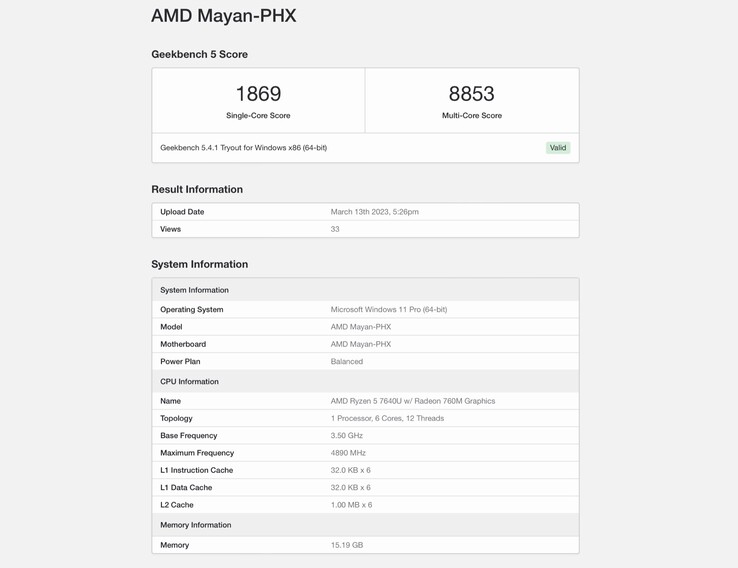The image size is (738, 568).
Task: Click the Maximum Frequency value 4890 MHz
Action: pyautogui.click(x=348, y=453)
